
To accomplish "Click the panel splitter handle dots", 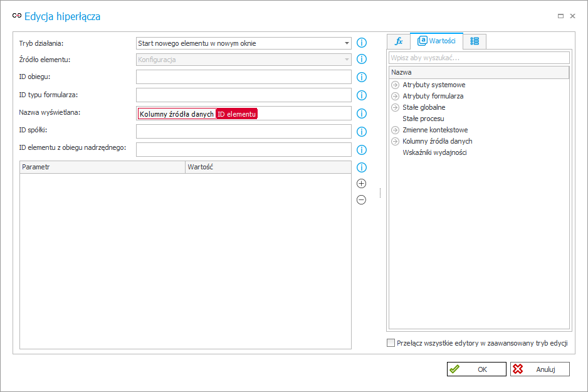I will (381, 193).
